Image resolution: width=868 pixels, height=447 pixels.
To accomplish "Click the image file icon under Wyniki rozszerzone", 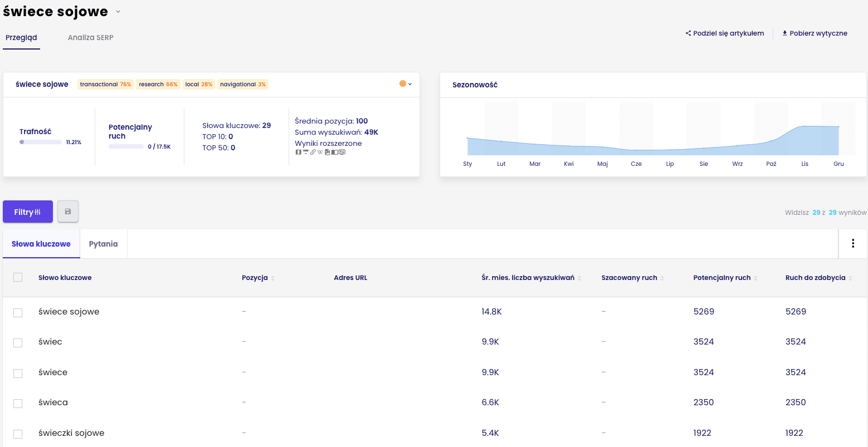I will tap(328, 152).
